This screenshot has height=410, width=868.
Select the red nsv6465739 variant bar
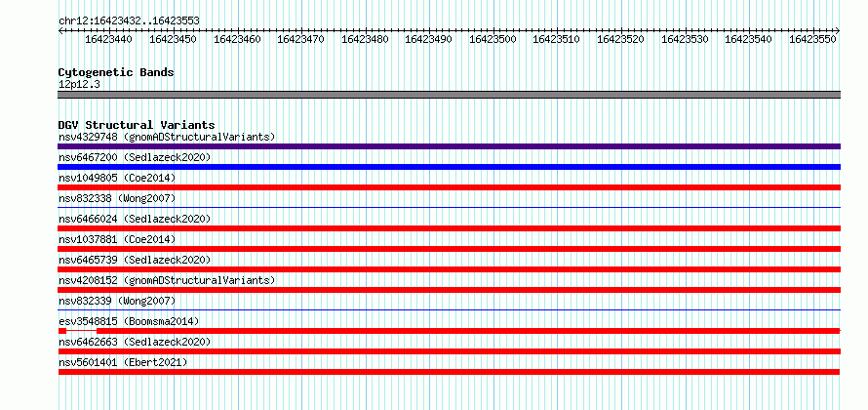tap(449, 269)
